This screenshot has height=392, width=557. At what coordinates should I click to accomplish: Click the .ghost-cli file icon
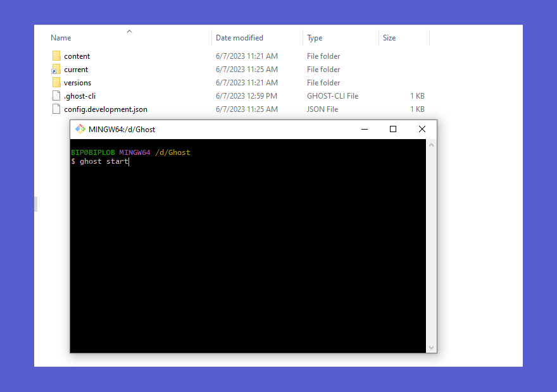(56, 95)
